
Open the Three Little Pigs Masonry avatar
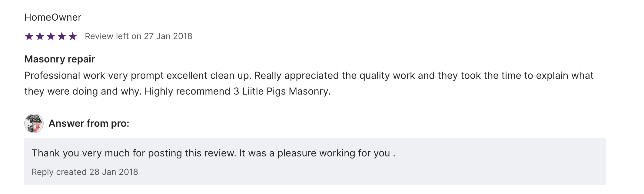pyautogui.click(x=34, y=123)
